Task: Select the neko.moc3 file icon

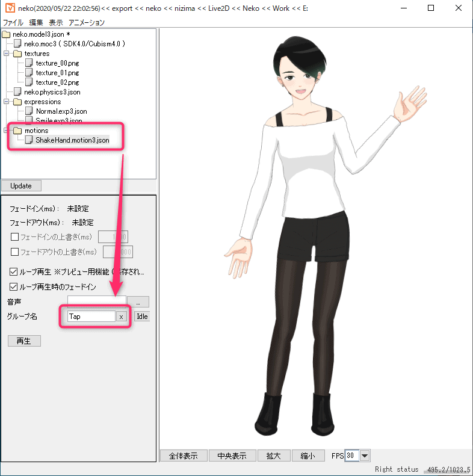Action: tap(17, 44)
